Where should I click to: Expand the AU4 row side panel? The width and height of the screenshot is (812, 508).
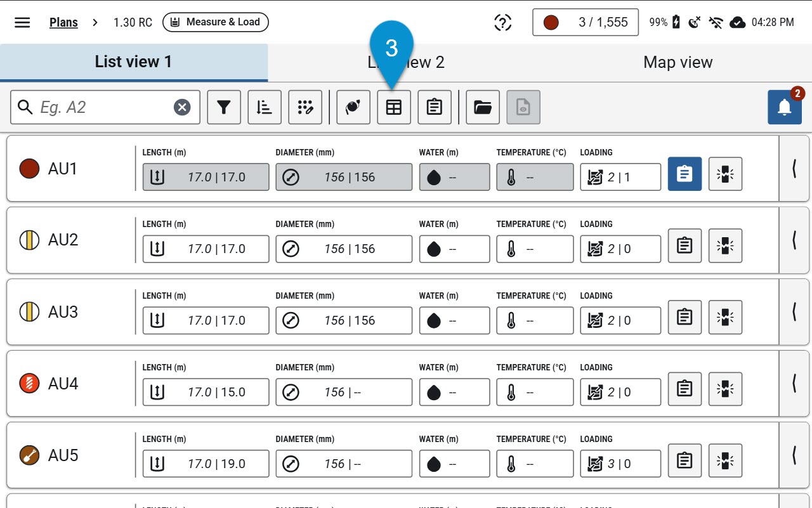(x=794, y=384)
